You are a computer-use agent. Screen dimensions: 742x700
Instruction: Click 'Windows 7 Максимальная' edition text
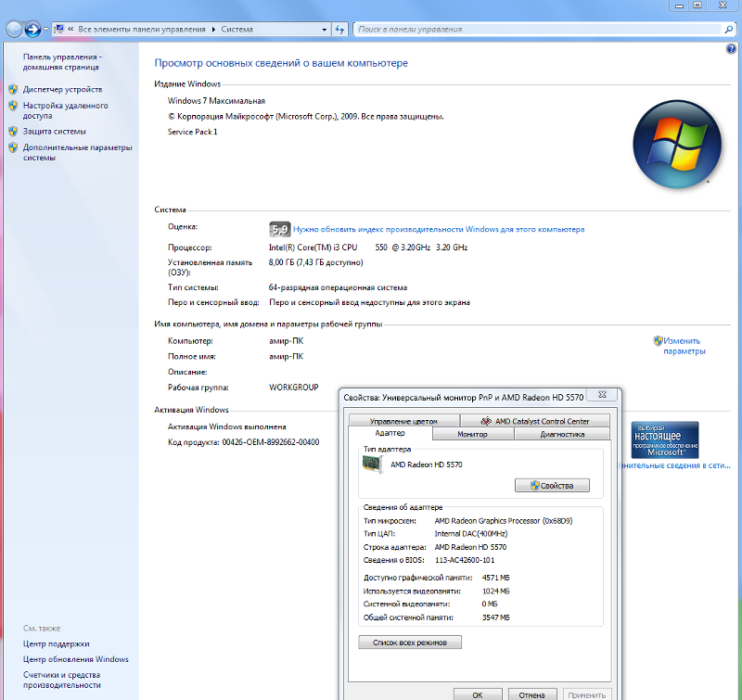coord(216,101)
